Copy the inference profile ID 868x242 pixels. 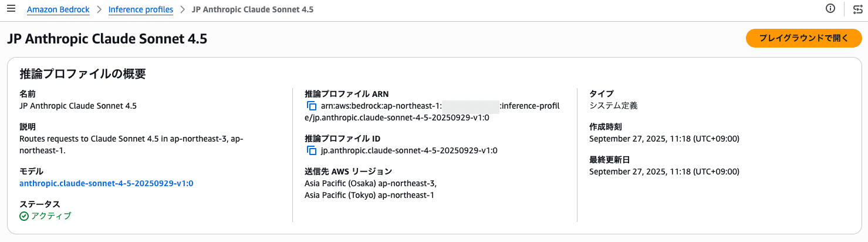312,151
